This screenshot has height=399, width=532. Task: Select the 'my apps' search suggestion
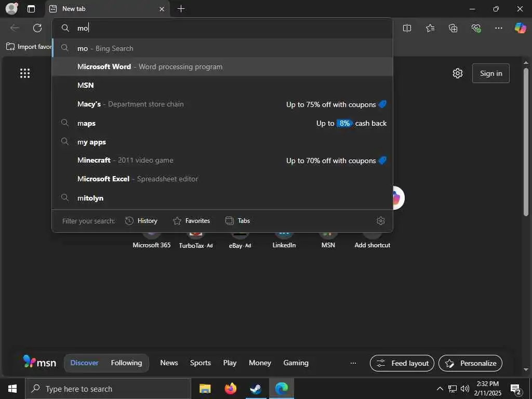[222, 142]
